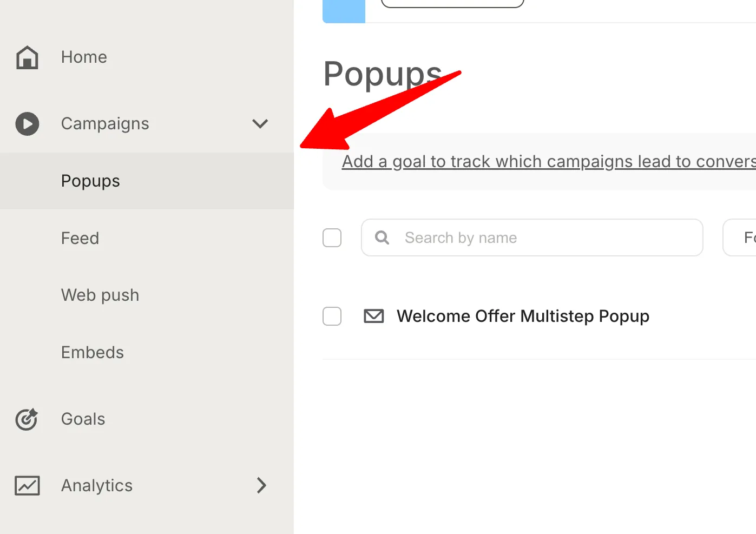This screenshot has height=534, width=756.
Task: Click the Campaigns play circle icon
Action: [x=27, y=124]
